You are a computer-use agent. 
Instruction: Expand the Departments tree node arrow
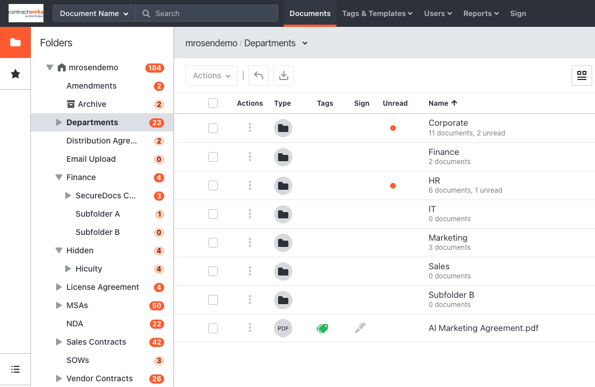coord(58,122)
